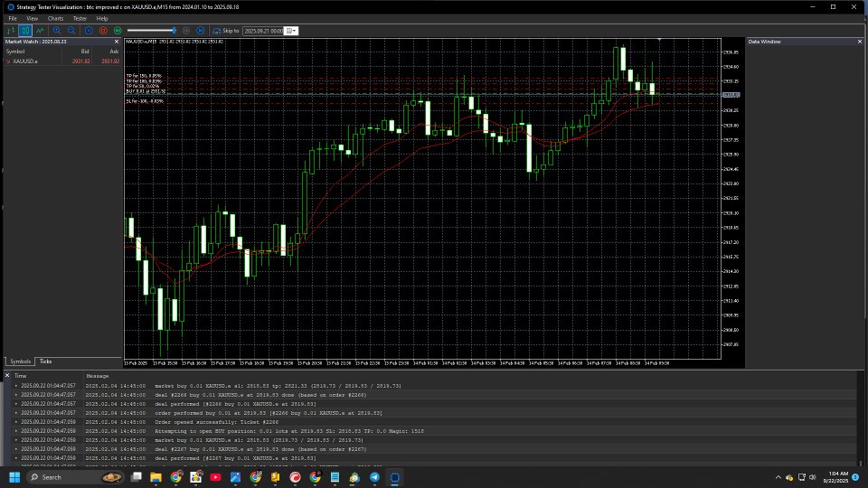The width and height of the screenshot is (868, 488).
Task: Select XAUUSD.e row in Market Watch
Action: click(62, 61)
